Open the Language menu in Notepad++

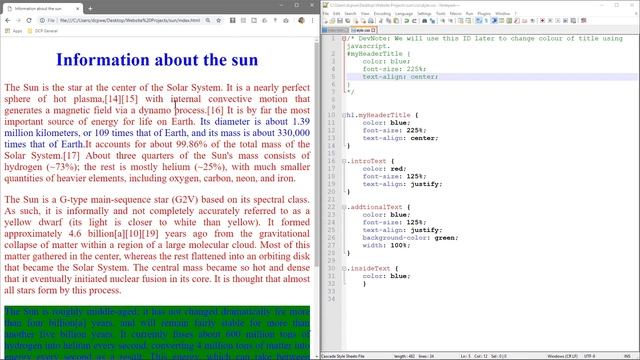point(404,13)
